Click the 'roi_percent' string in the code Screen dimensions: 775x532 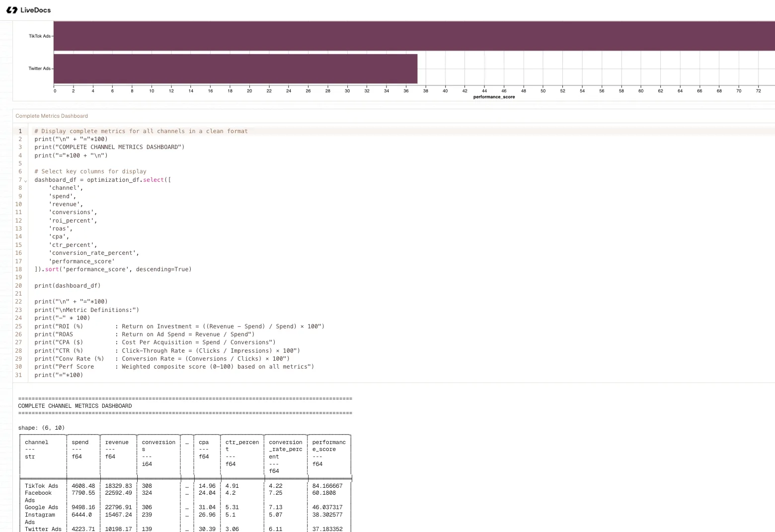click(x=73, y=221)
